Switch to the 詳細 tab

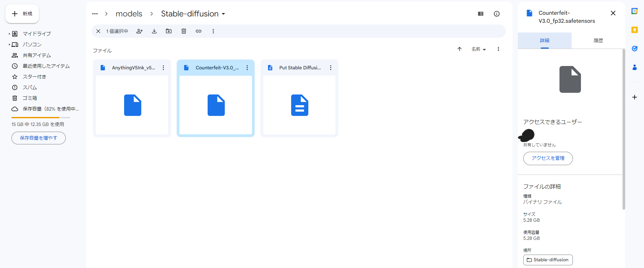[545, 41]
